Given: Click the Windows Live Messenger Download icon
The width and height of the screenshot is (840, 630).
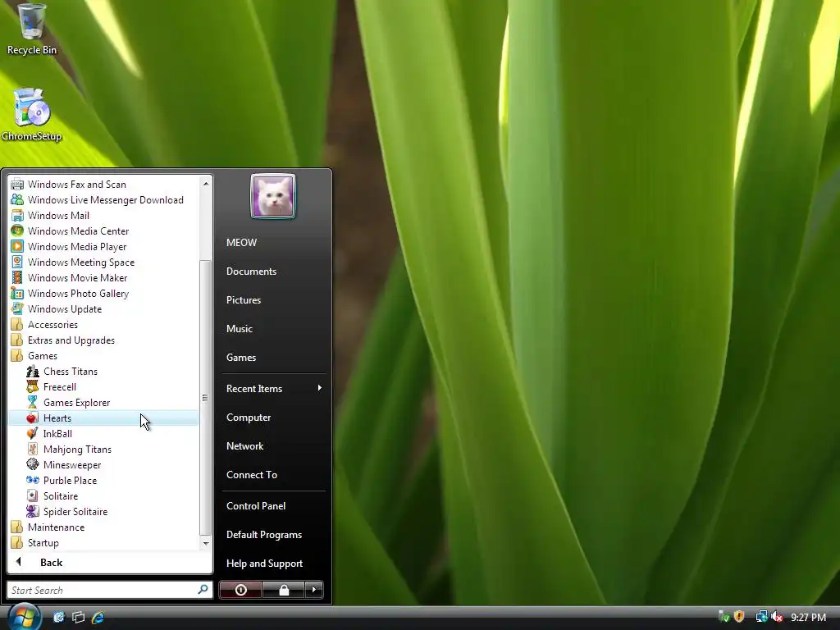Looking at the screenshot, I should click(17, 200).
